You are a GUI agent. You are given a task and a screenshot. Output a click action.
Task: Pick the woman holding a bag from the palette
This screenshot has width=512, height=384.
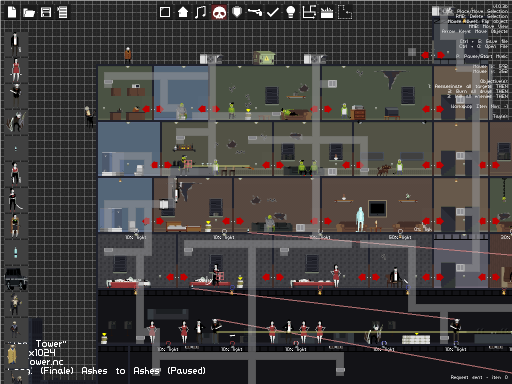[x=15, y=173]
